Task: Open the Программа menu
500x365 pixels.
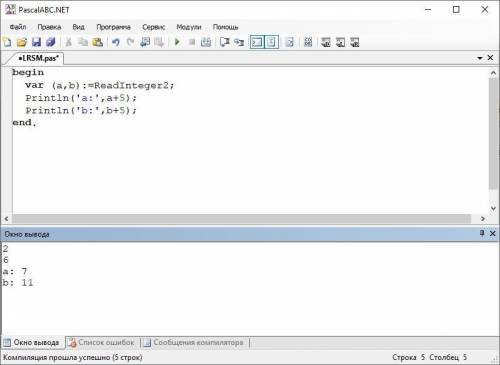Action: (113, 27)
